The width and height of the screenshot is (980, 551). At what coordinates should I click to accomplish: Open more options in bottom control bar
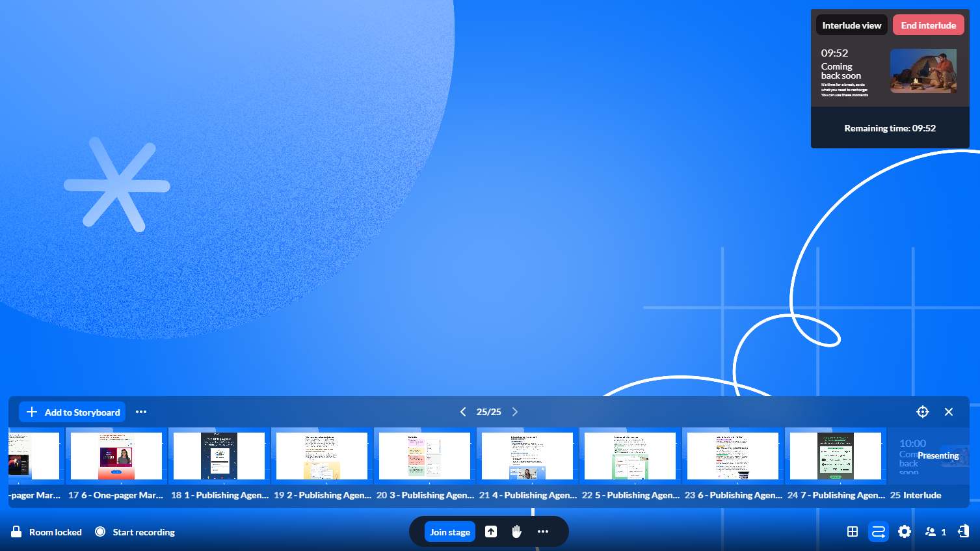tap(543, 532)
